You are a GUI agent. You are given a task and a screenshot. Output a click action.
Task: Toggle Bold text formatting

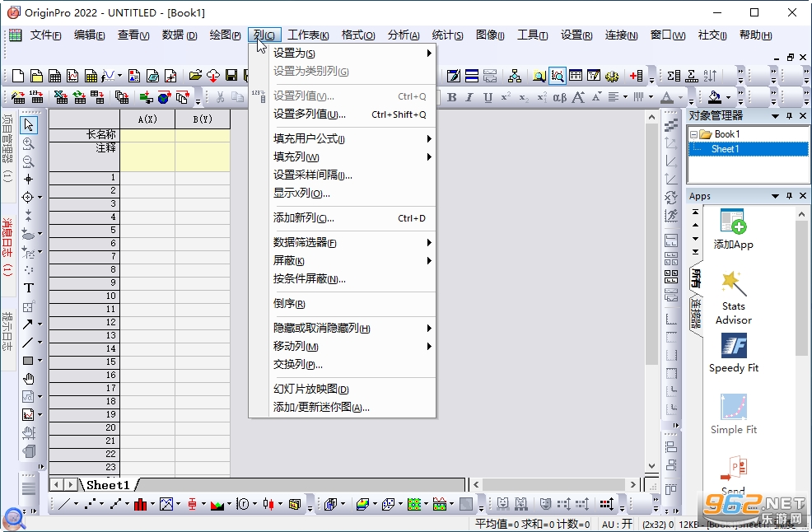[451, 97]
